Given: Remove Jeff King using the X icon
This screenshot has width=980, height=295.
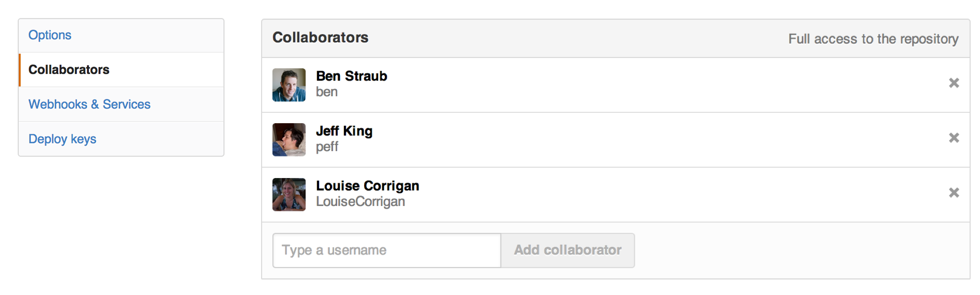Looking at the screenshot, I should tap(953, 138).
